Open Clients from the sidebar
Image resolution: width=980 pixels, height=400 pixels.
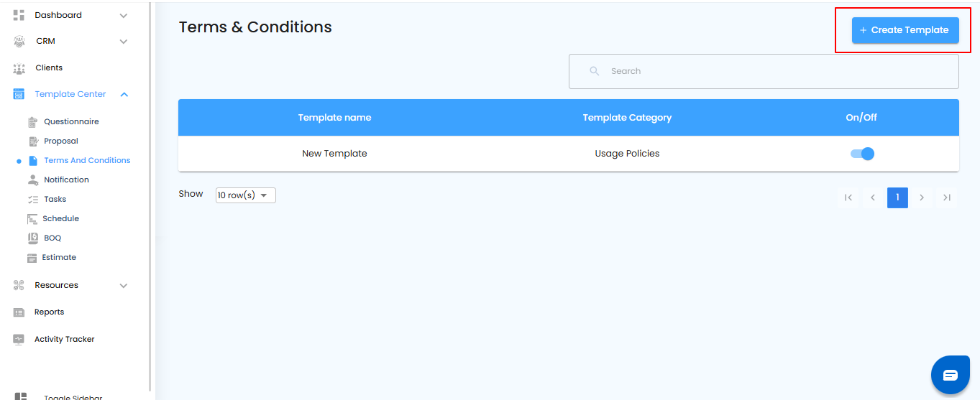49,68
